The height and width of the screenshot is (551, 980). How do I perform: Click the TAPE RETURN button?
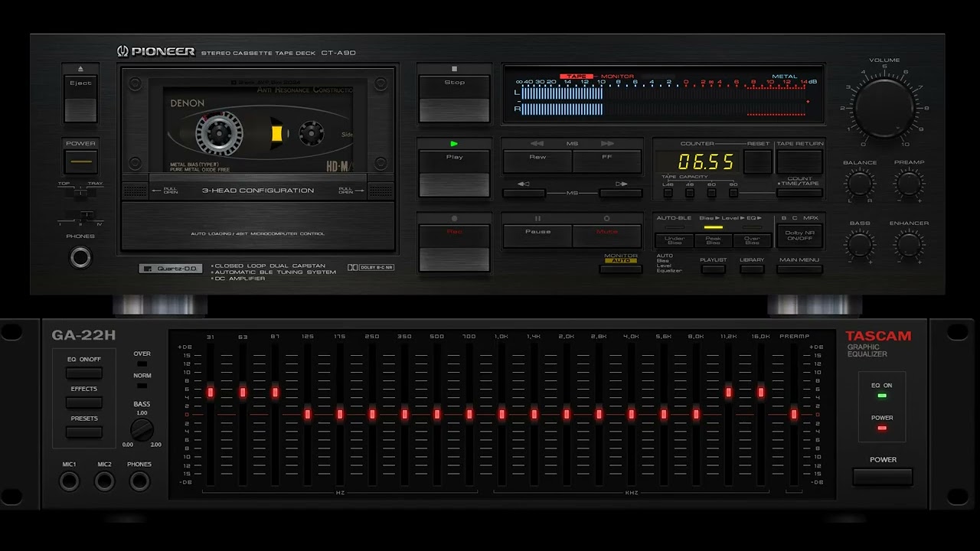(800, 161)
